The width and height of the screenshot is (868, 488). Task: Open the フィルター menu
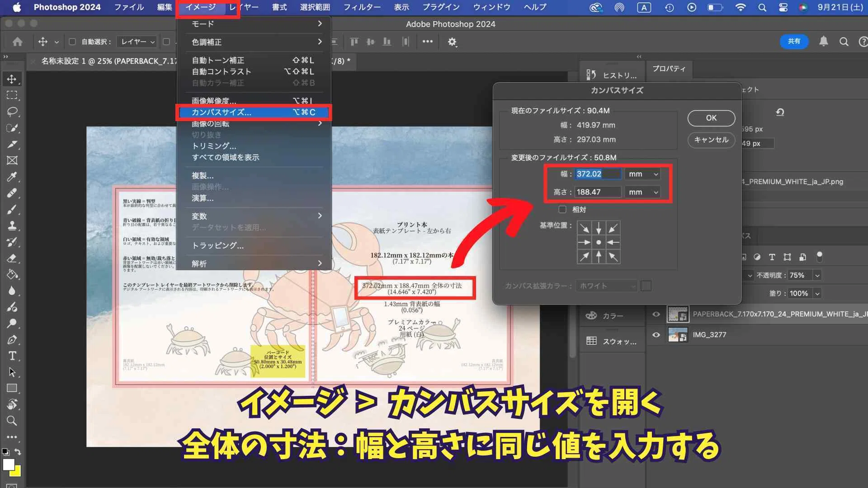tap(362, 7)
